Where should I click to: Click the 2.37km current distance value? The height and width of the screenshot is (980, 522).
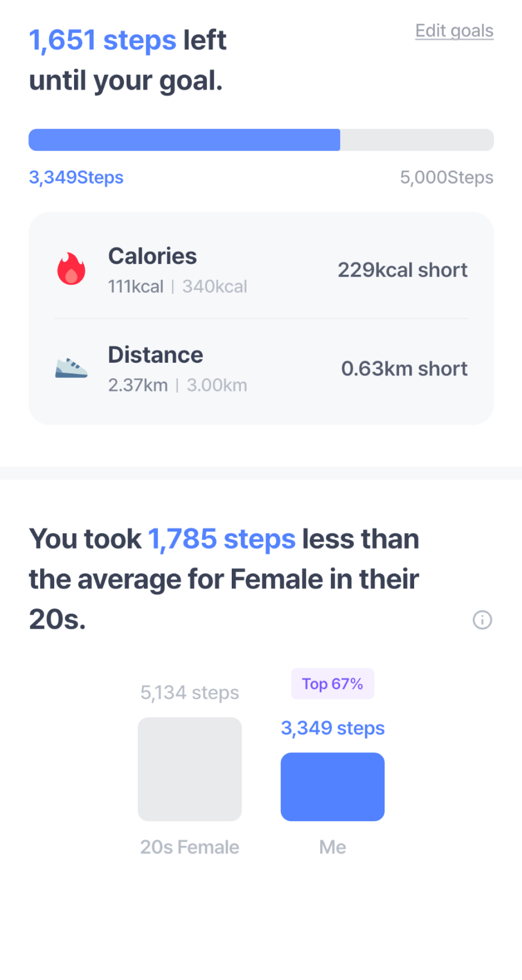point(138,386)
